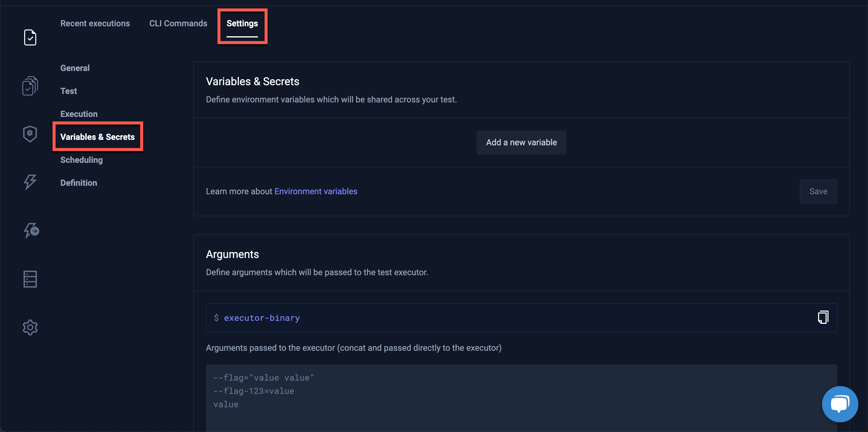
Task: Open Scheduling settings section
Action: click(82, 160)
